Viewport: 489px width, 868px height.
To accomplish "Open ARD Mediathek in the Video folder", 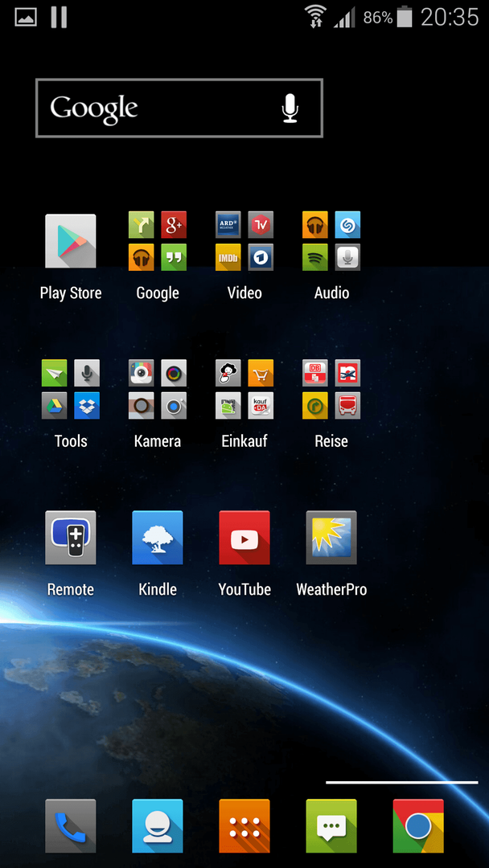I will pyautogui.click(x=228, y=224).
